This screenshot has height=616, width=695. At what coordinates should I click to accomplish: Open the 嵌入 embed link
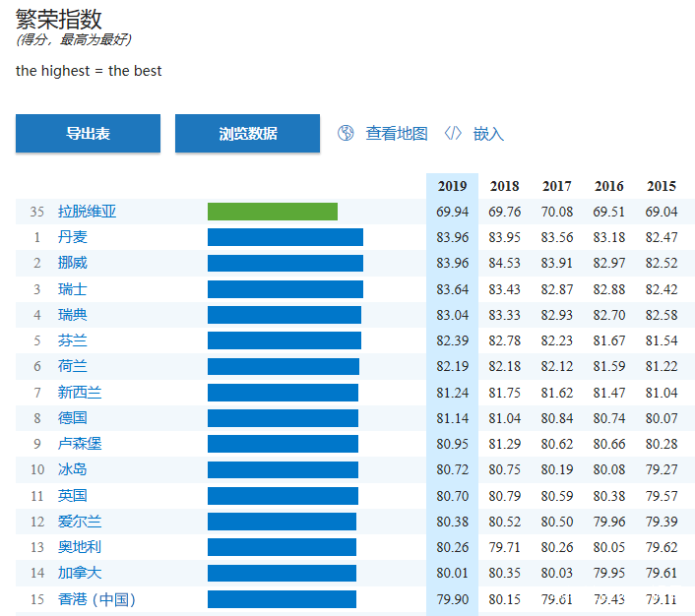click(488, 134)
